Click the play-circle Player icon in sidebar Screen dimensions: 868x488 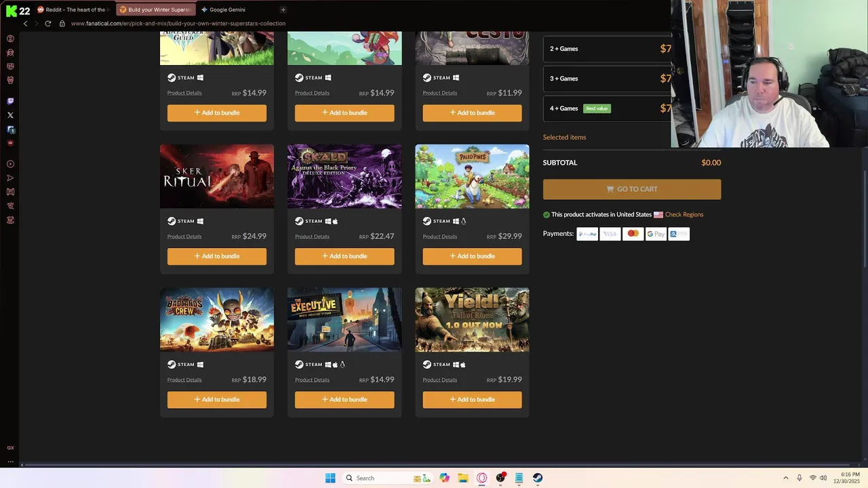point(10,164)
